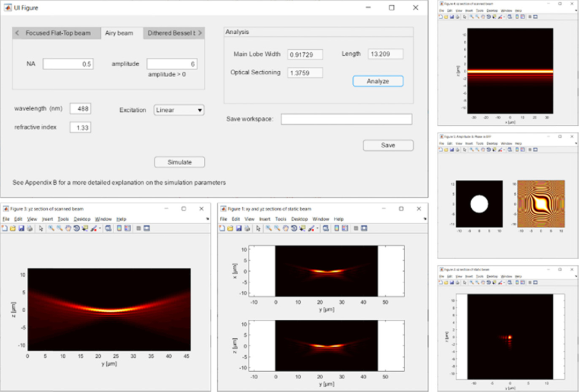Click the Save workspace text field
Image resolution: width=579 pixels, height=392 pixels.
(346, 119)
